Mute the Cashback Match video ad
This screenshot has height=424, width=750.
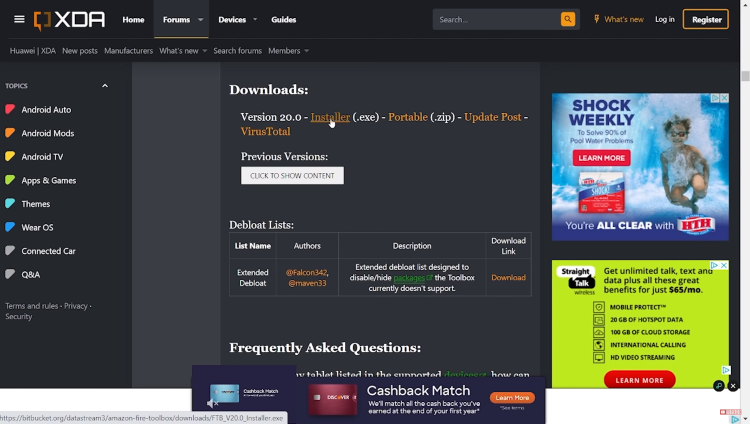[212, 403]
